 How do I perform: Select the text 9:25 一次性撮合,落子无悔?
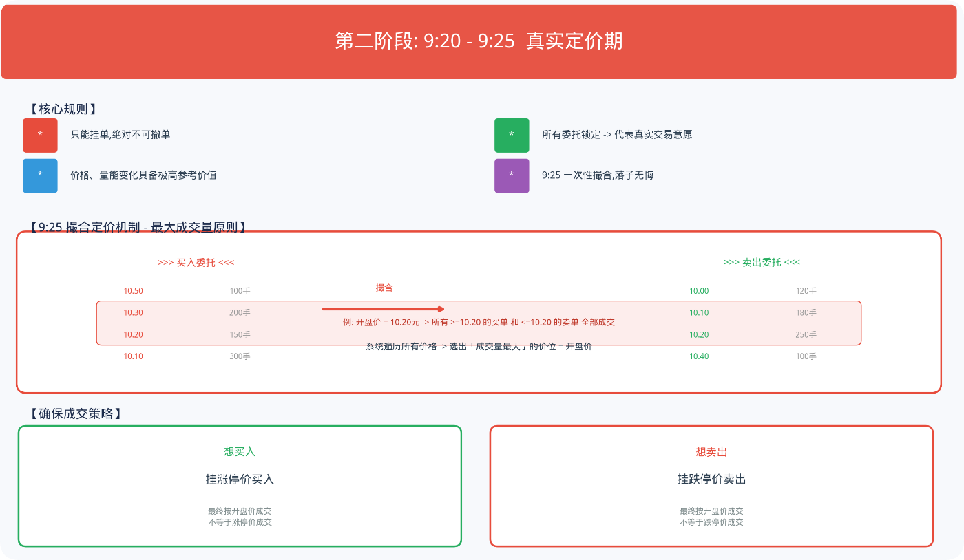point(598,175)
